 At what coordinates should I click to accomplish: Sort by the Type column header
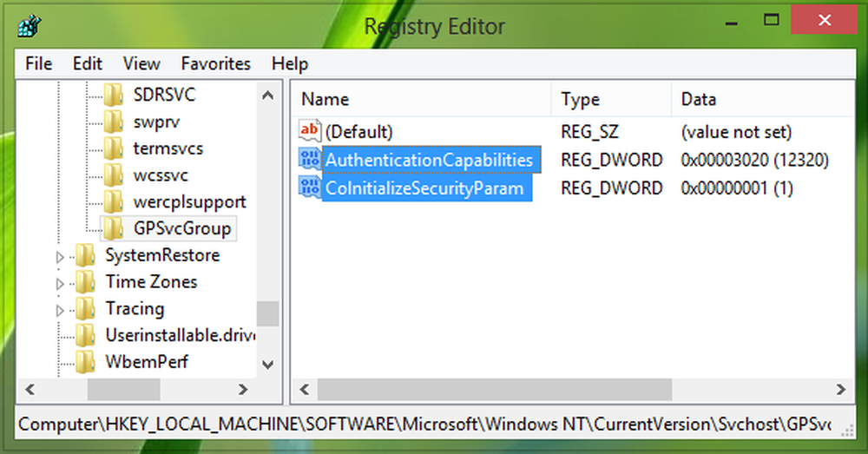pos(611,99)
